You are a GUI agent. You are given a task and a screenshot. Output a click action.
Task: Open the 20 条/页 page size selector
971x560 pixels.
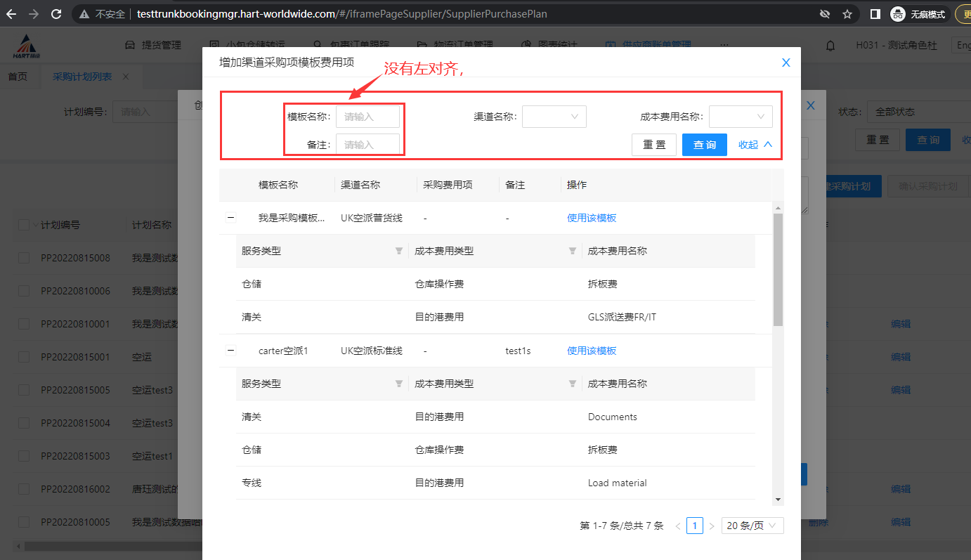752,526
